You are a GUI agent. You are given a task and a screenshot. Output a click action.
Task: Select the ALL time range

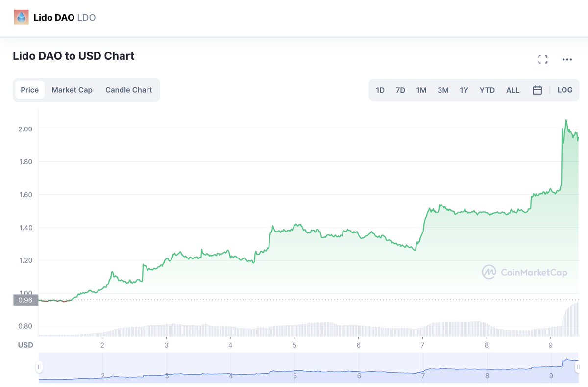tap(513, 90)
